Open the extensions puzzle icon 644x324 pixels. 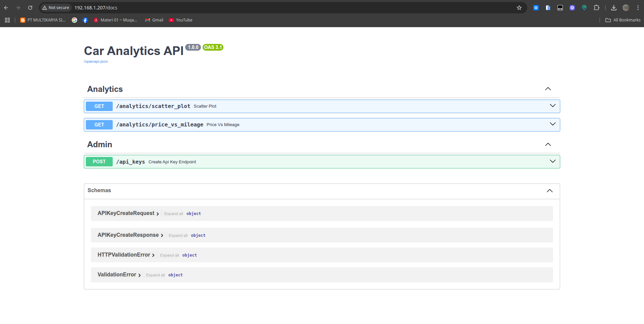pyautogui.click(x=596, y=8)
